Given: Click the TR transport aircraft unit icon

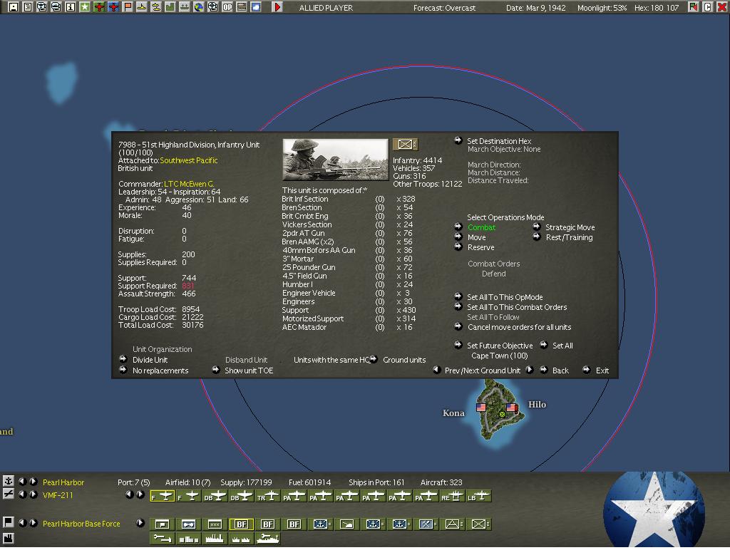Looking at the screenshot, I should click(269, 496).
